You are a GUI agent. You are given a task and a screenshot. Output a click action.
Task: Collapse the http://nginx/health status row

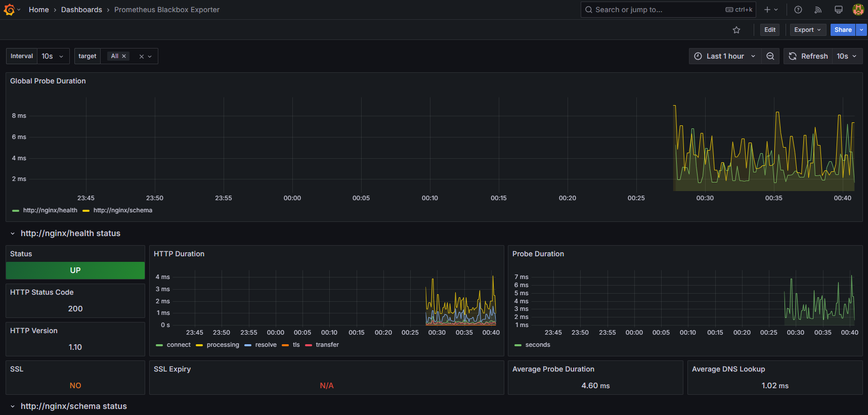(13, 234)
